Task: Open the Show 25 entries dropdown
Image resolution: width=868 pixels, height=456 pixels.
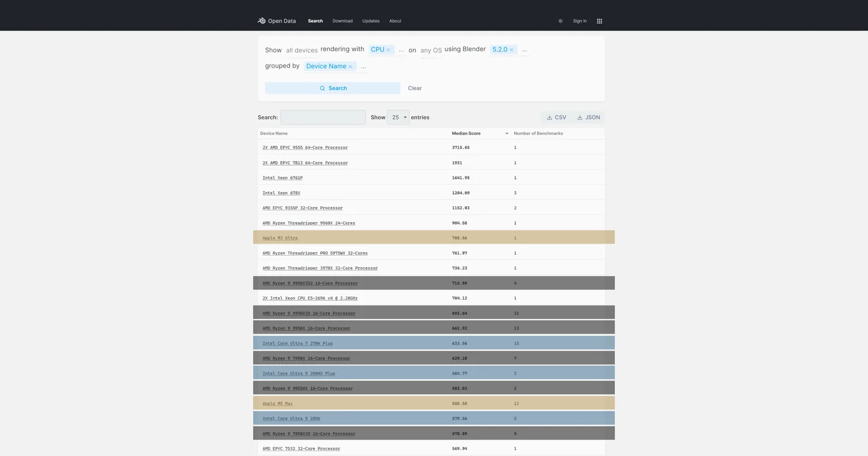Action: click(398, 117)
